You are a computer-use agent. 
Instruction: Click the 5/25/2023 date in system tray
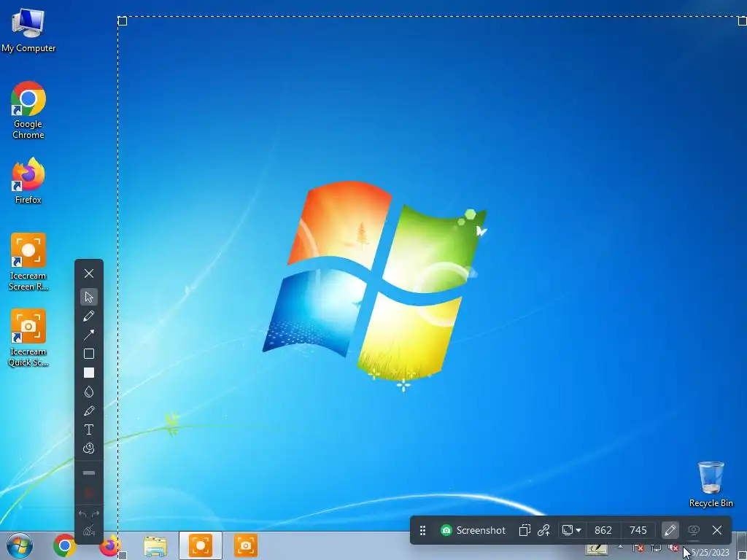711,553
